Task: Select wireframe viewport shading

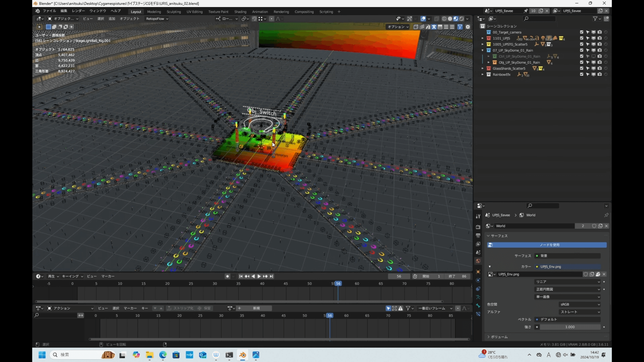Action: [444, 19]
